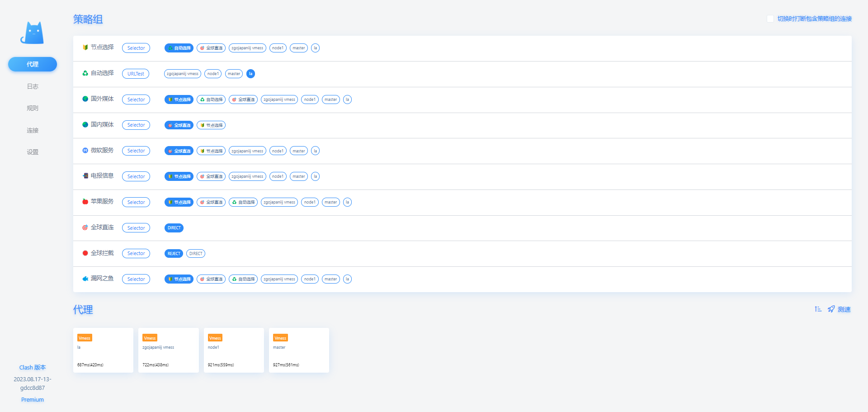
Task: Click the la proxy card
Action: 103,350
